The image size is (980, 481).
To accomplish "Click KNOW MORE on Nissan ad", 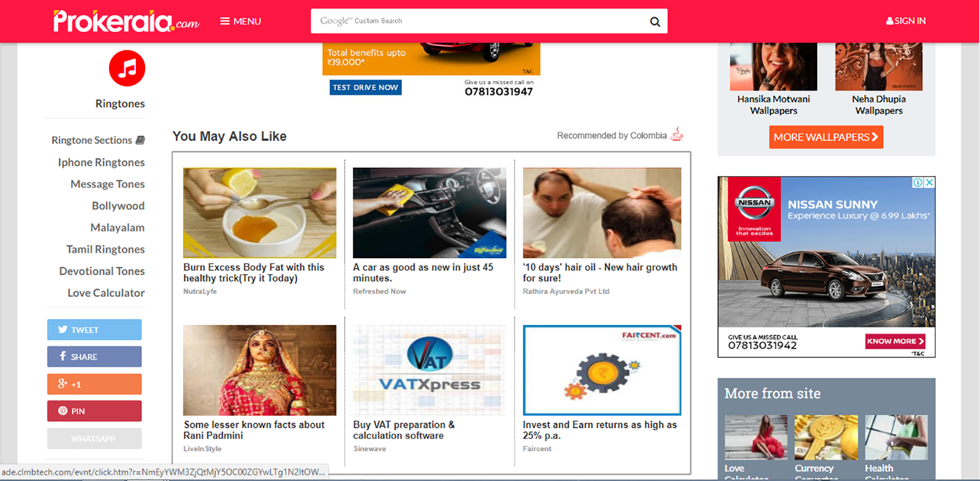I will (895, 341).
